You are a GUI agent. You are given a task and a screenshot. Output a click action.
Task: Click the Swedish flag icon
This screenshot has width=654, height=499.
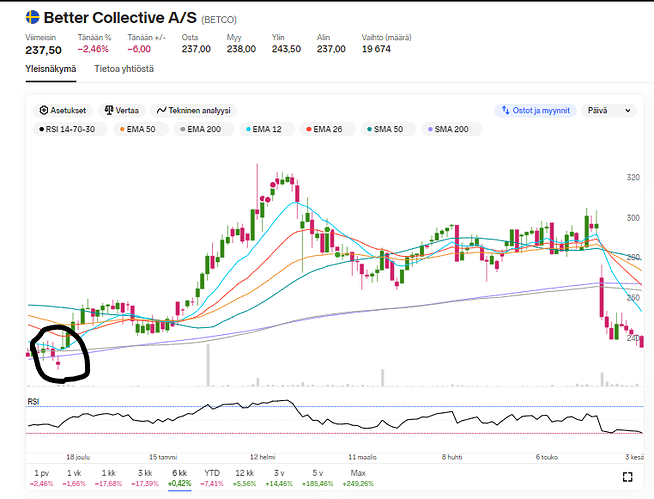pyautogui.click(x=33, y=18)
